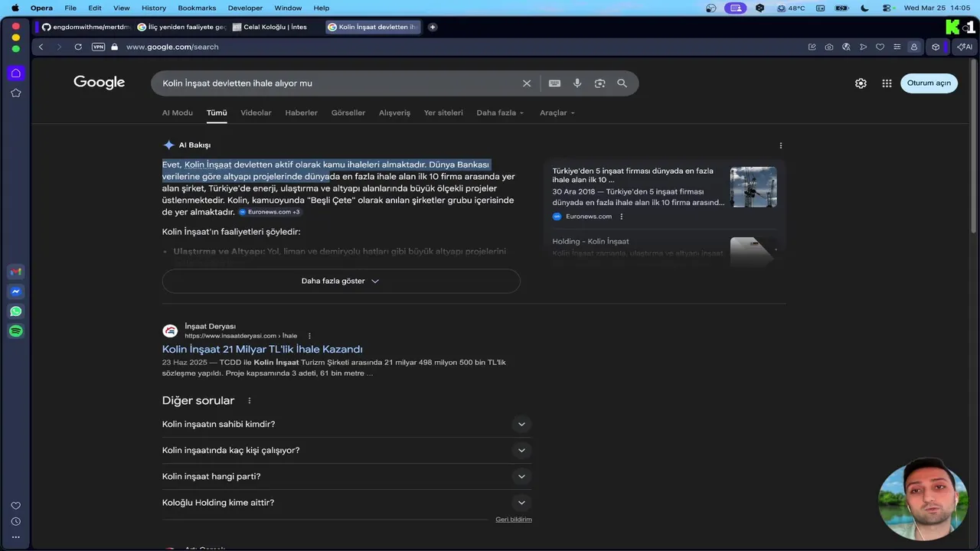Image resolution: width=980 pixels, height=551 pixels.
Task: Expand 'Kolin inşaatında kaç kişi çalışıyor?' question
Action: 346,450
